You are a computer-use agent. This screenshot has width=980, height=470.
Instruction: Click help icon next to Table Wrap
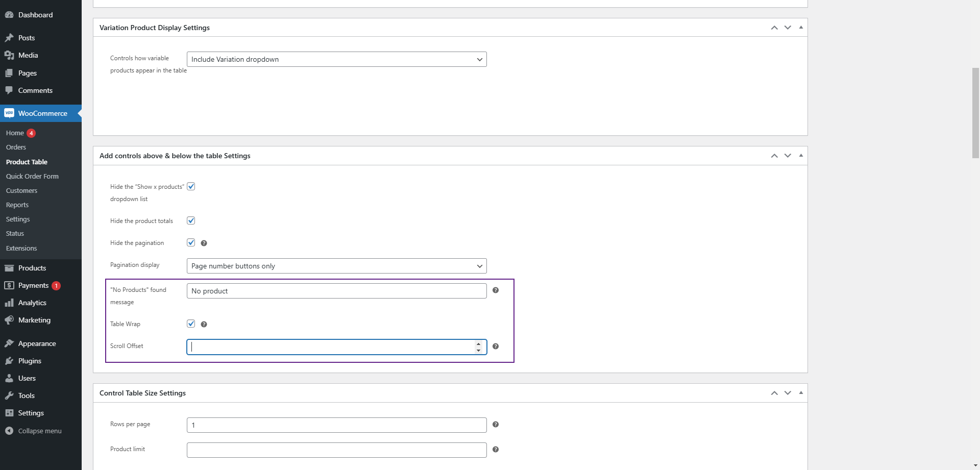coord(204,325)
